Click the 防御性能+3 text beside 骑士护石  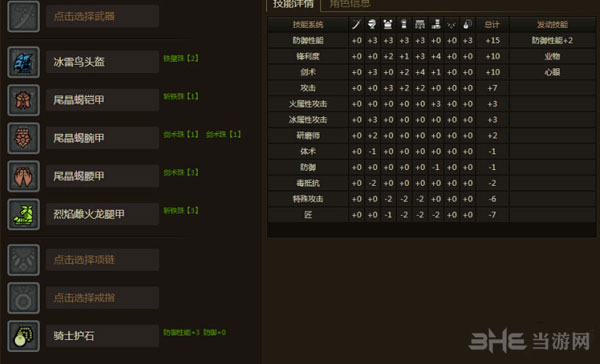181,332
